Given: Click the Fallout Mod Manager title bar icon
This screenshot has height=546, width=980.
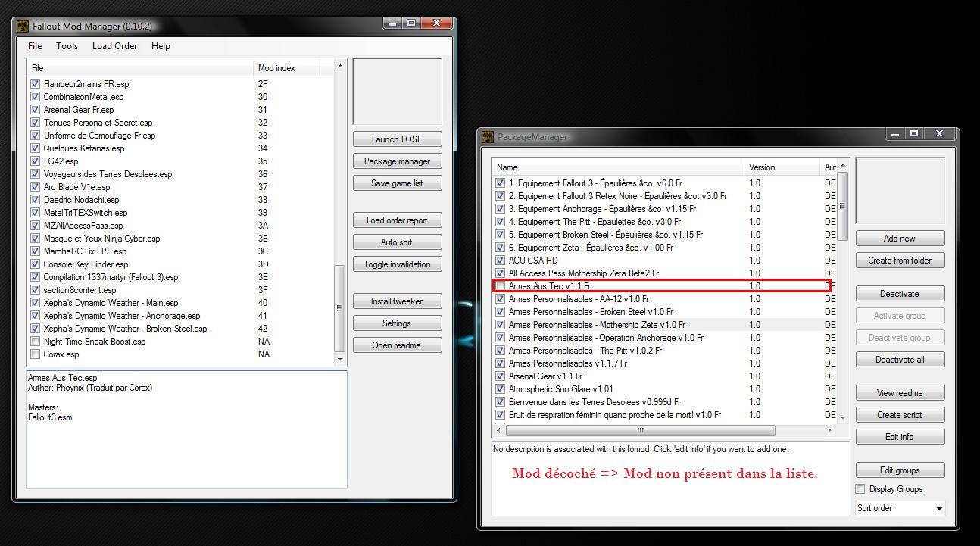Looking at the screenshot, I should click(23, 27).
